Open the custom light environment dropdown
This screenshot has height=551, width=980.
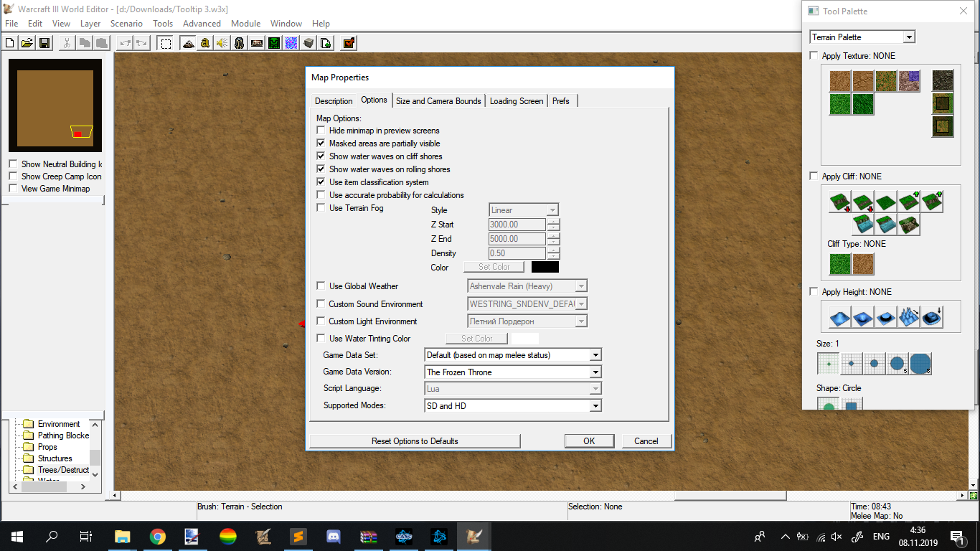[x=527, y=321]
